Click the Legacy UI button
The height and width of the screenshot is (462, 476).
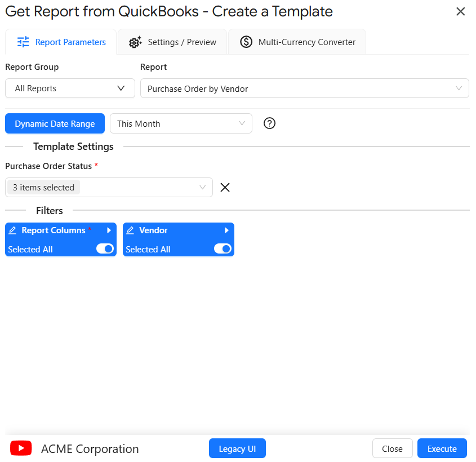tap(237, 448)
